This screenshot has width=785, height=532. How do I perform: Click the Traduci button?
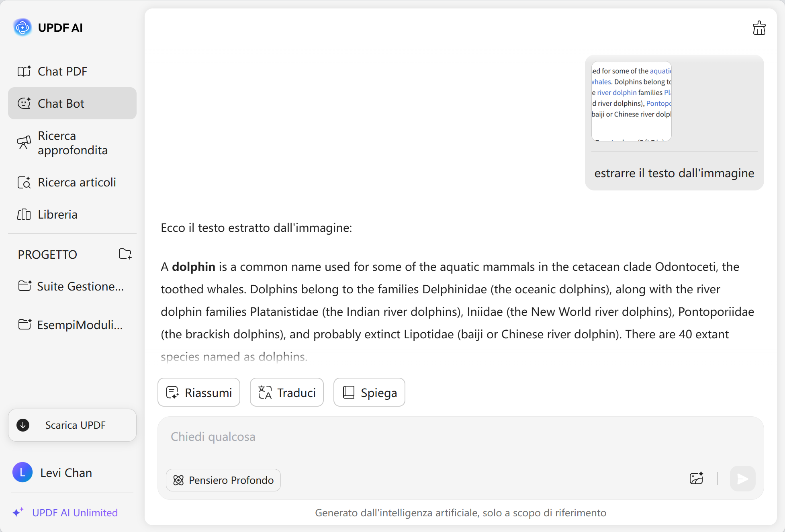click(x=287, y=393)
